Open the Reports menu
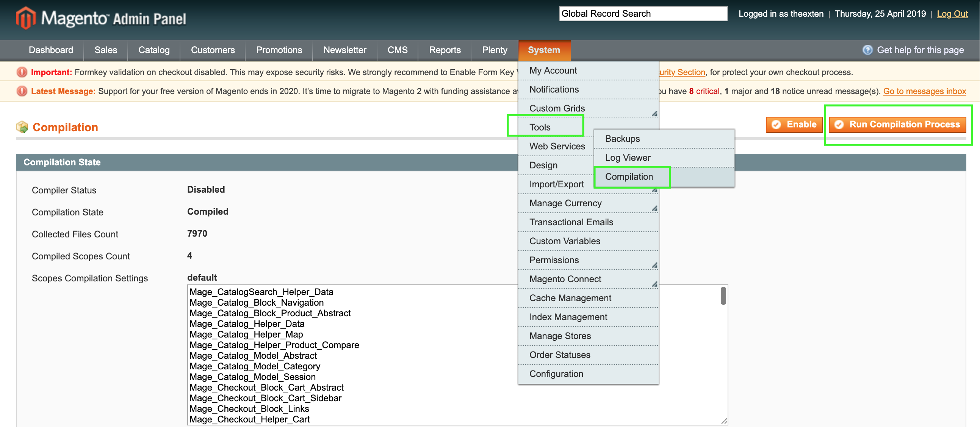The height and width of the screenshot is (427, 980). coord(445,50)
